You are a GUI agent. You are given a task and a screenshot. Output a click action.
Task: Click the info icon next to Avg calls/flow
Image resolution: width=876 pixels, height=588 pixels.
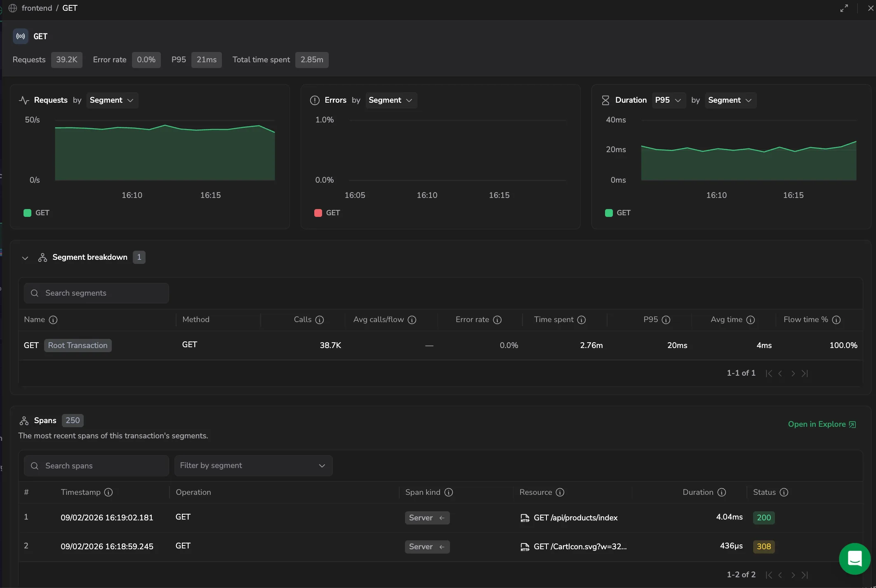412,320
